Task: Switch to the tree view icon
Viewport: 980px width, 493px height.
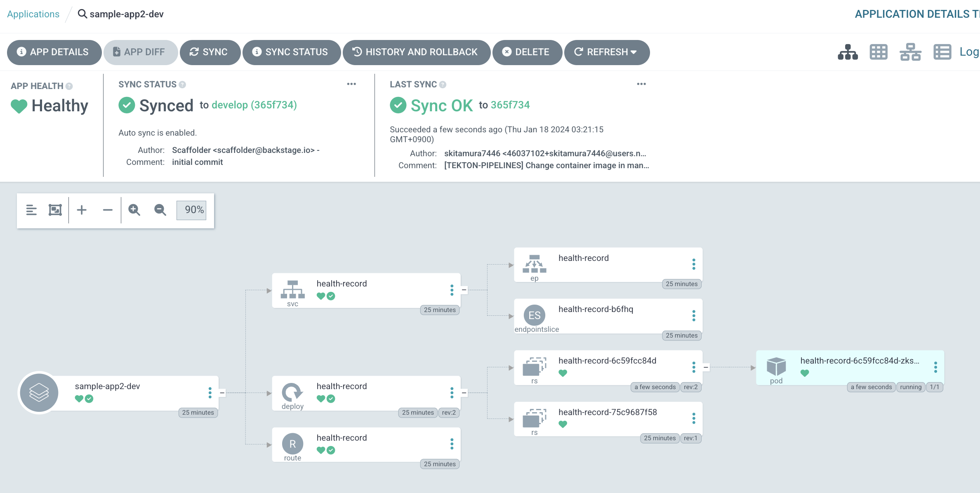Action: tap(848, 52)
